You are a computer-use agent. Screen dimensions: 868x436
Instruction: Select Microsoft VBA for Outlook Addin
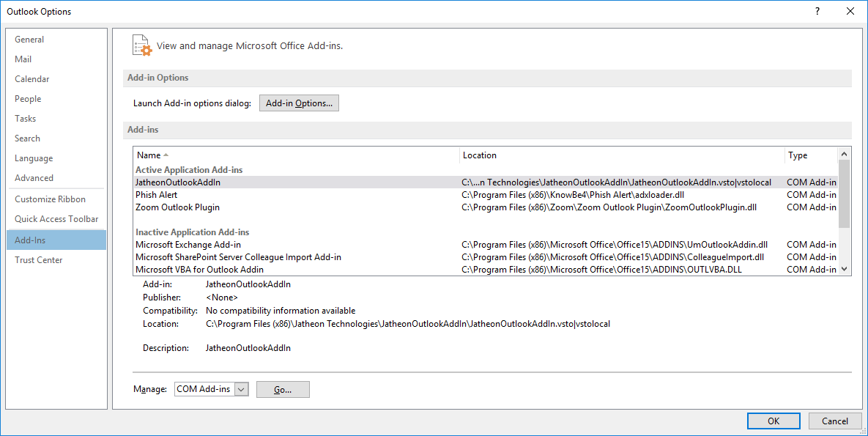[x=486, y=270]
